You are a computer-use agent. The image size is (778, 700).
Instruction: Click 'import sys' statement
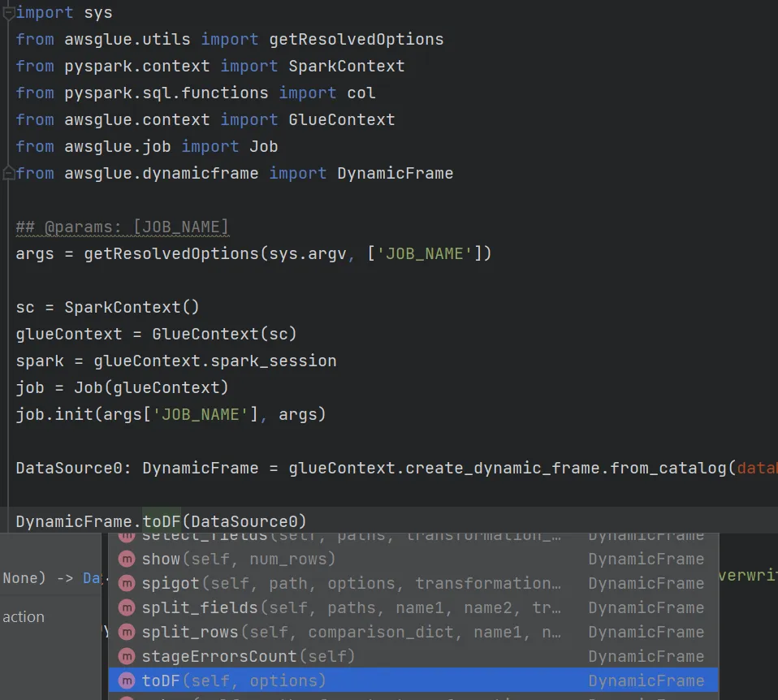point(64,12)
